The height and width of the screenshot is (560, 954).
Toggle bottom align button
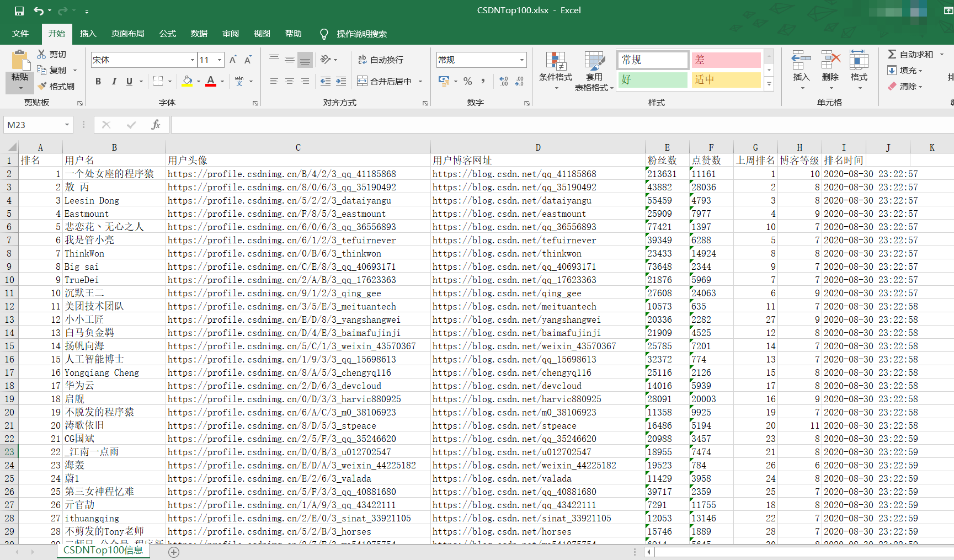coord(305,60)
